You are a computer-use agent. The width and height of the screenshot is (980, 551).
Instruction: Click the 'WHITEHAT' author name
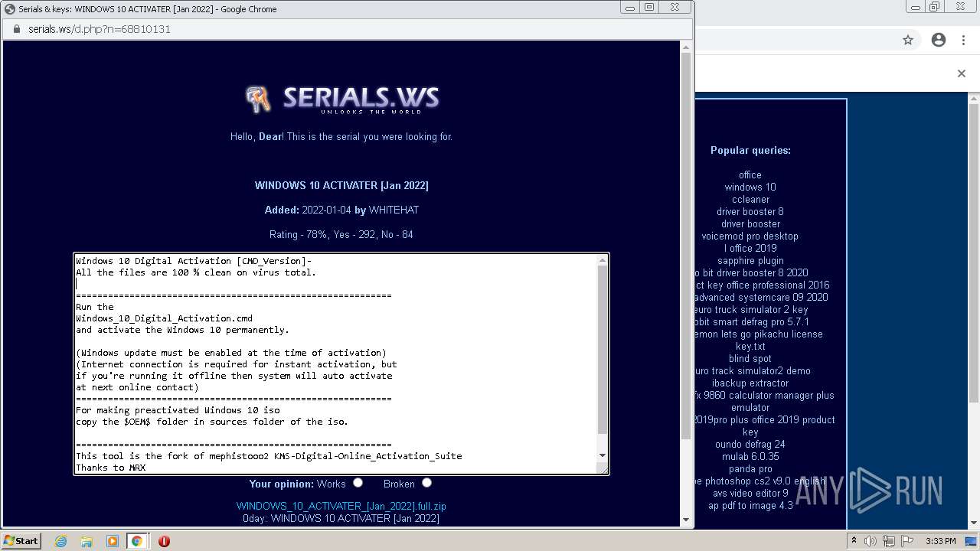[394, 210]
